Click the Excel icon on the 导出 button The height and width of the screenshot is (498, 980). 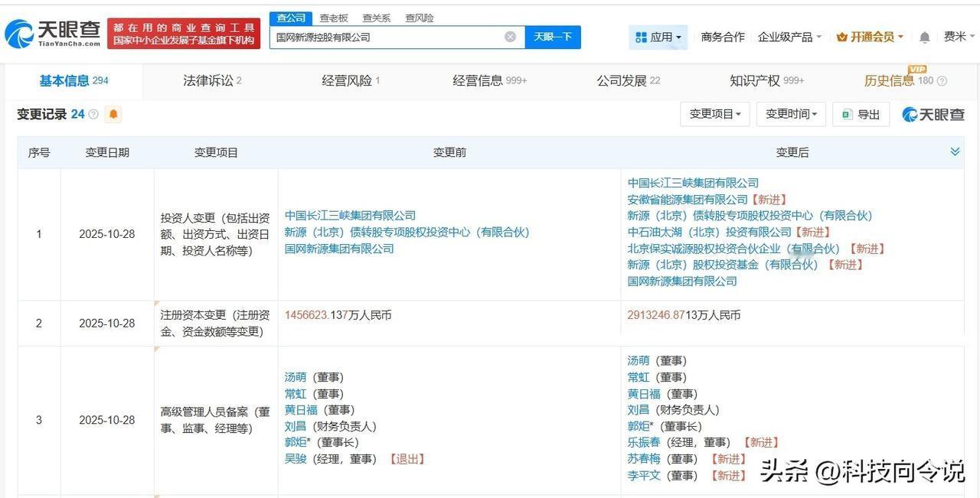(x=846, y=113)
